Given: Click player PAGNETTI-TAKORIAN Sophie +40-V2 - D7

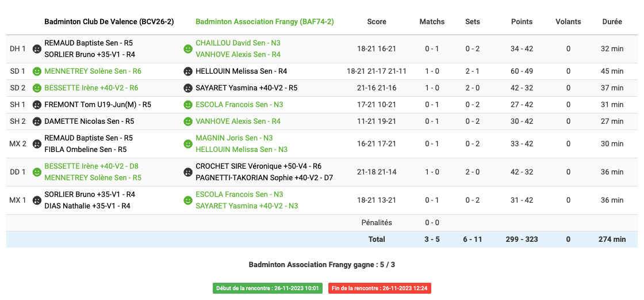Looking at the screenshot, I should click(264, 177).
